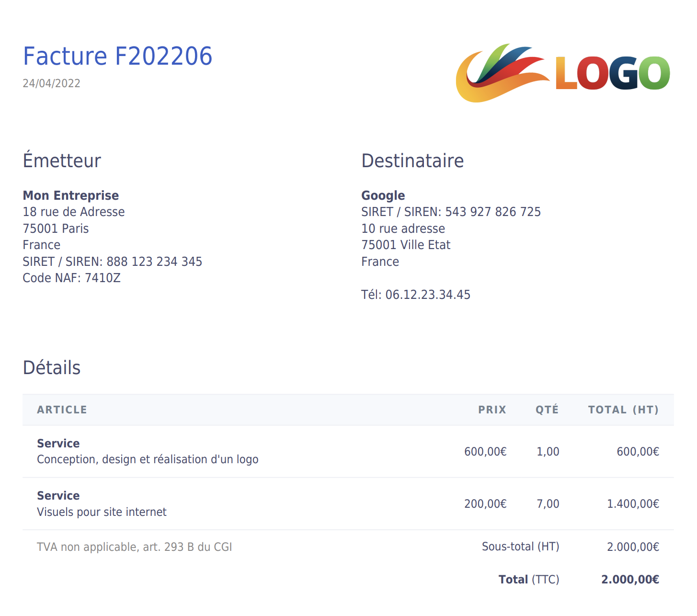Click the phone number 06.12.23.34.45
697x616 pixels.
click(x=428, y=295)
